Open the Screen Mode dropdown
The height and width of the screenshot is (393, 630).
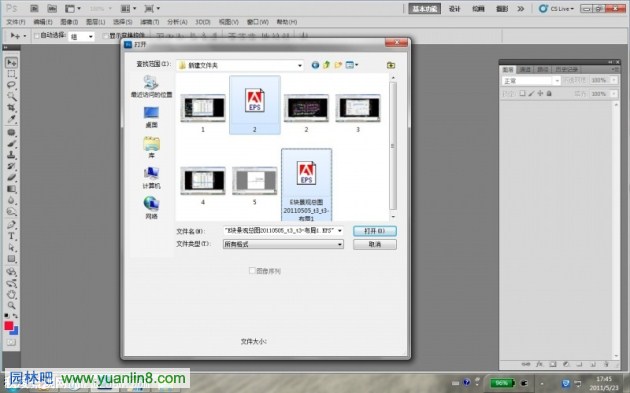point(152,8)
